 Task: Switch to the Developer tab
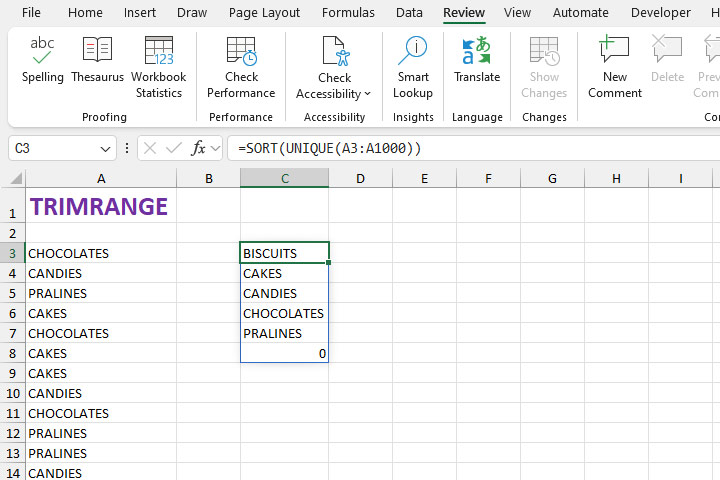click(x=660, y=12)
